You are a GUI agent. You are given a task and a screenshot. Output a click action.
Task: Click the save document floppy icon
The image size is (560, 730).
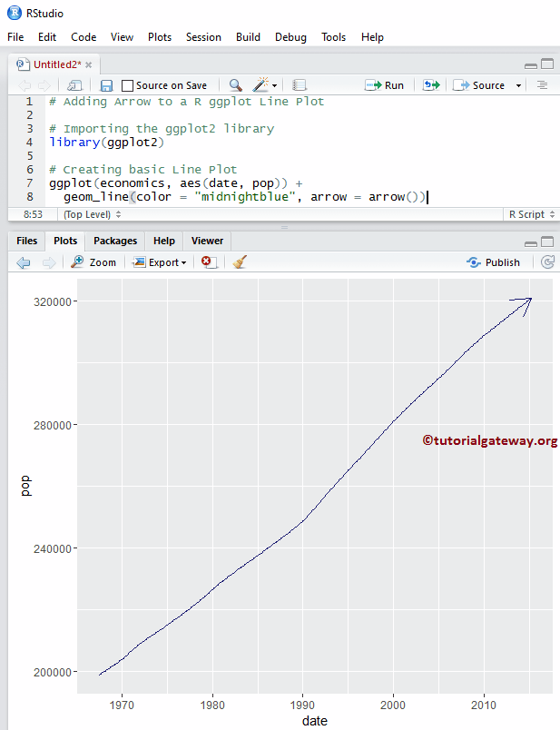coord(106,85)
